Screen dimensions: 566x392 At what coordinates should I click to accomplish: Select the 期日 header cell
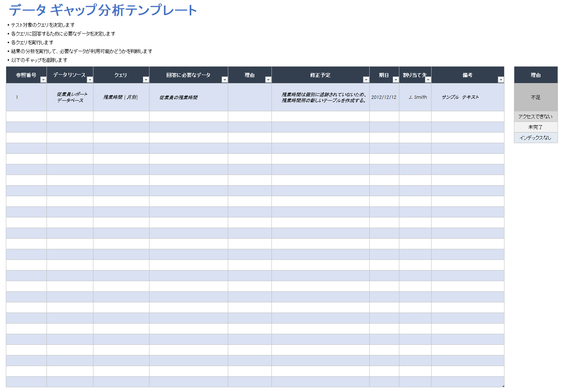coord(384,75)
